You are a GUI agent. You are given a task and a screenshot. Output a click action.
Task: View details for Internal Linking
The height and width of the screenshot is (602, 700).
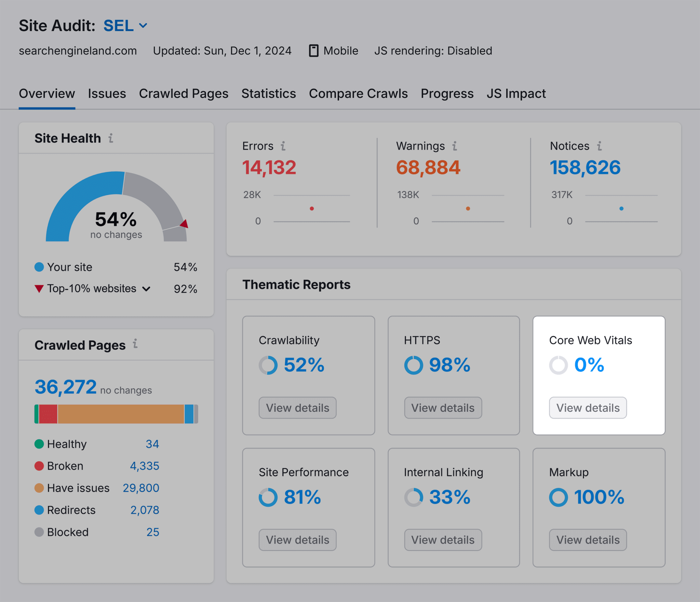tap(443, 540)
